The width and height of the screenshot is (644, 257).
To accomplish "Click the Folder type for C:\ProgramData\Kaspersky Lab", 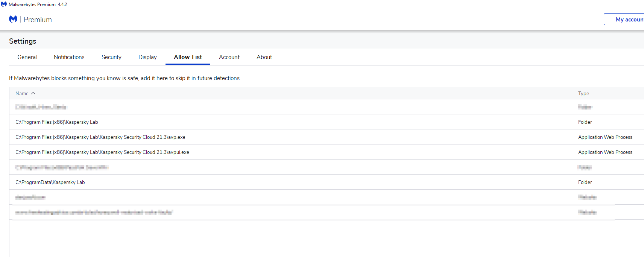I will coord(585,182).
